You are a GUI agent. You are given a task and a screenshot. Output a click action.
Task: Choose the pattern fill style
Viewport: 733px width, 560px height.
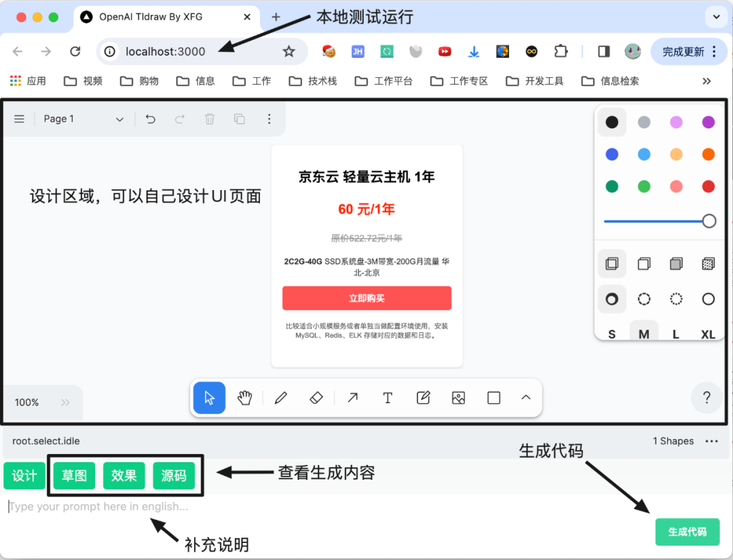click(709, 263)
